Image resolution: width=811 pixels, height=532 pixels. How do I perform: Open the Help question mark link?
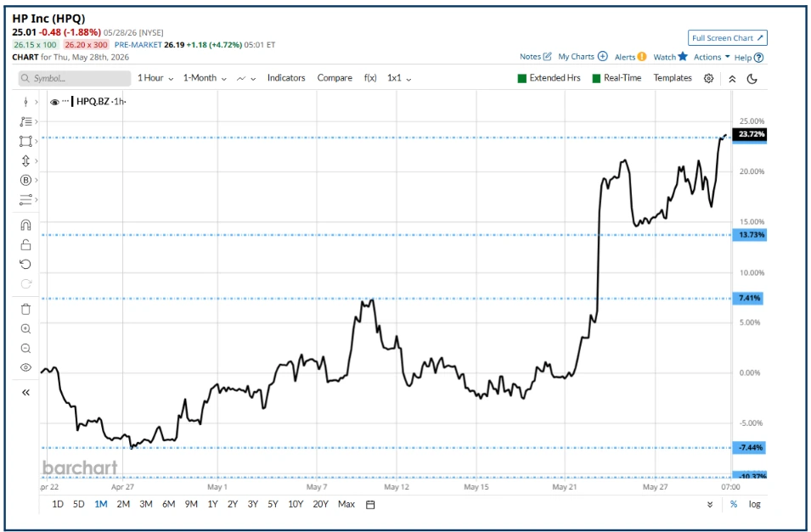(748, 58)
